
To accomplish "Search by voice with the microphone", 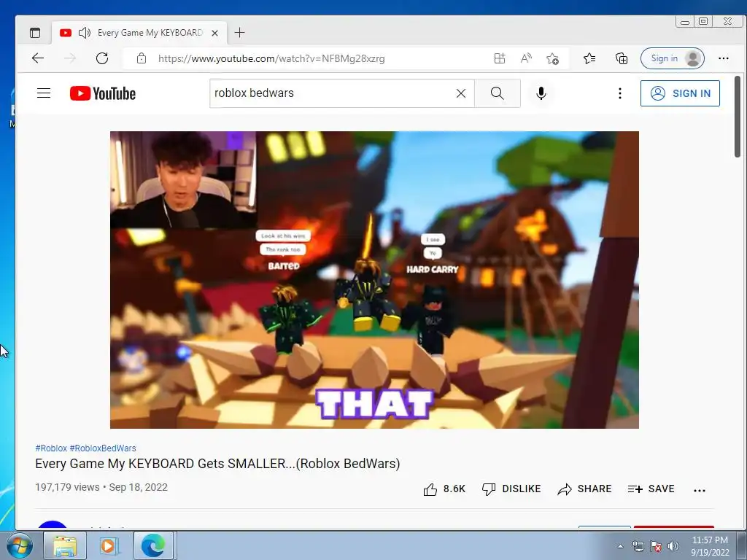I will point(541,93).
